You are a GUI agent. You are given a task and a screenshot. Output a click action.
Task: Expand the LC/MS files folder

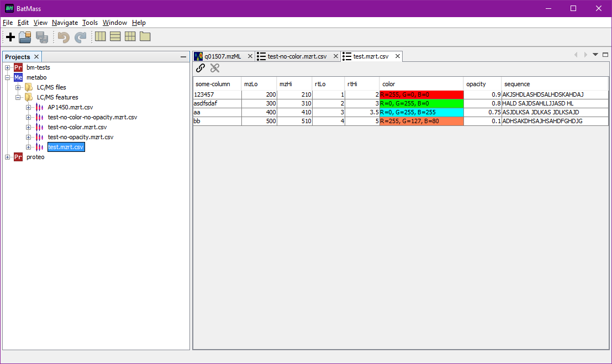[x=18, y=87]
